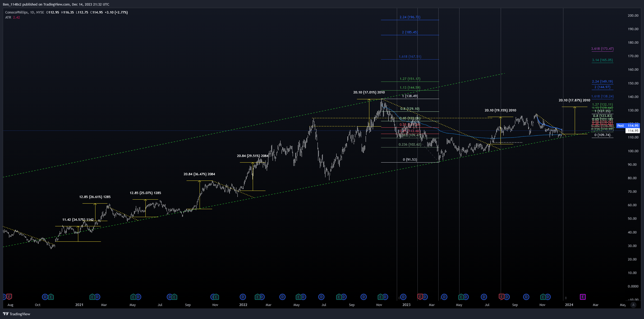Image resolution: width=644 pixels, height=319 pixels.
Task: Open the red earnings marker in August 2023
Action: click(x=502, y=297)
